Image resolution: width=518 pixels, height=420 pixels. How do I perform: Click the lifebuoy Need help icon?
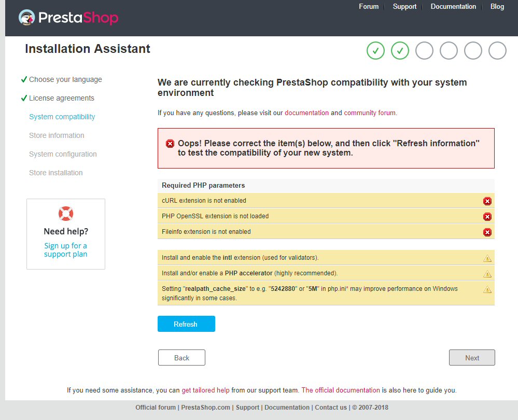point(66,213)
